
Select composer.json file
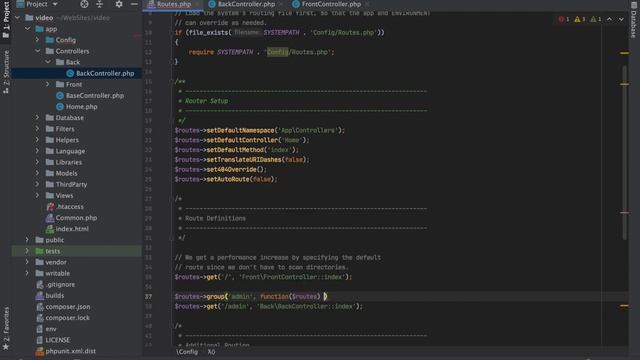point(68,307)
